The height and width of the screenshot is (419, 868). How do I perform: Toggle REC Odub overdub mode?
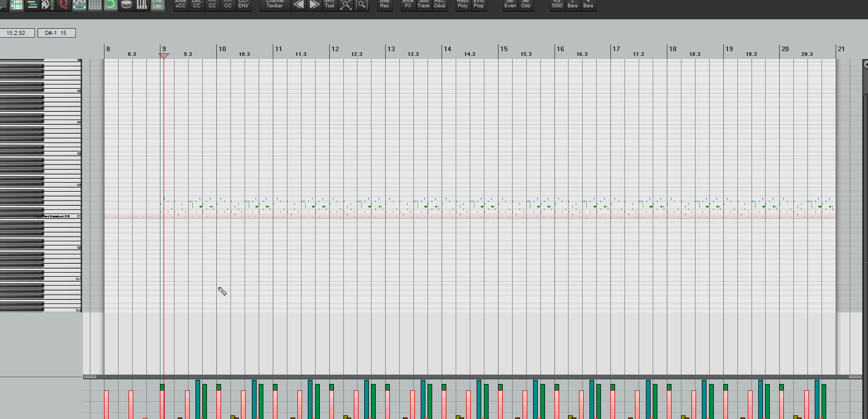pyautogui.click(x=440, y=5)
